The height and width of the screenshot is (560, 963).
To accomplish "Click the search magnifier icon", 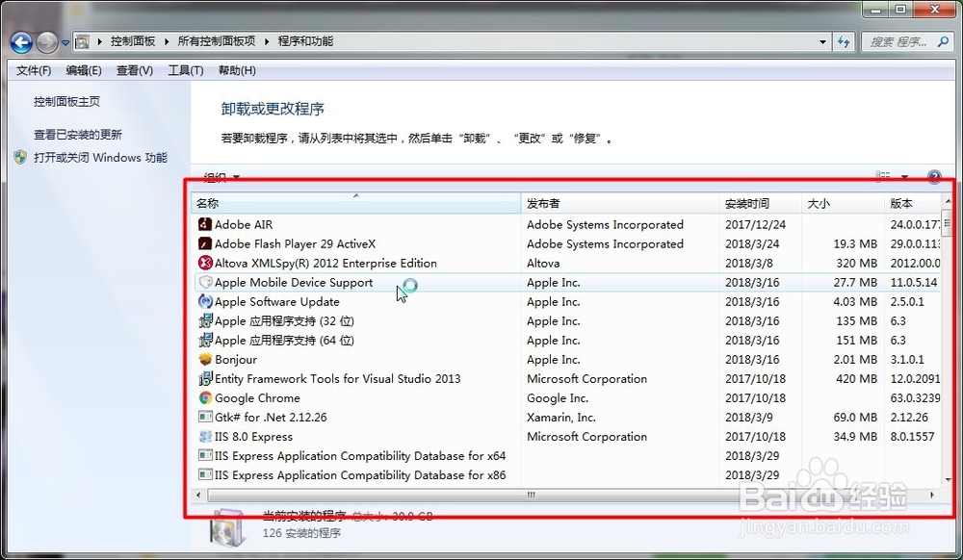I will click(943, 41).
